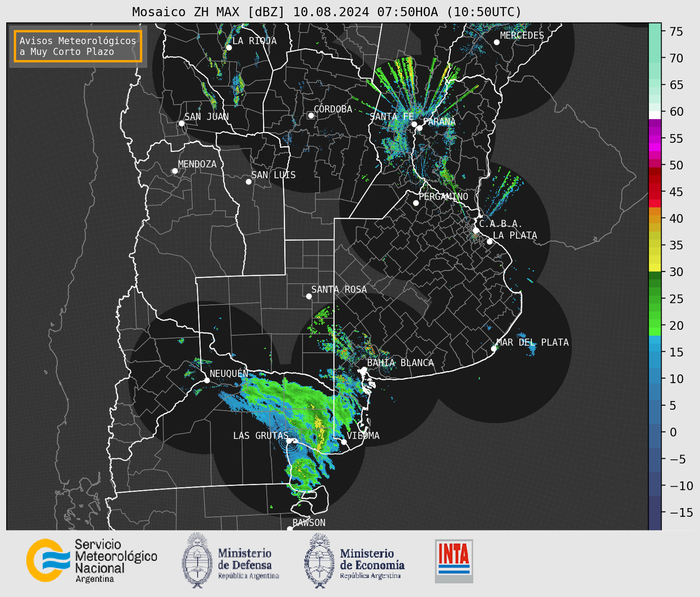
Task: Click the MAR DEL PLATA label text
Action: 533,343
